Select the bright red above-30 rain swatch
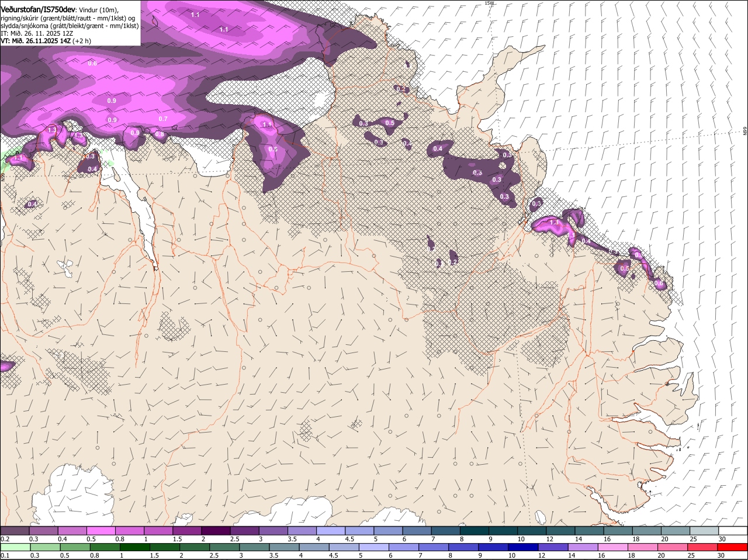This screenshot has width=748, height=560. click(x=733, y=547)
